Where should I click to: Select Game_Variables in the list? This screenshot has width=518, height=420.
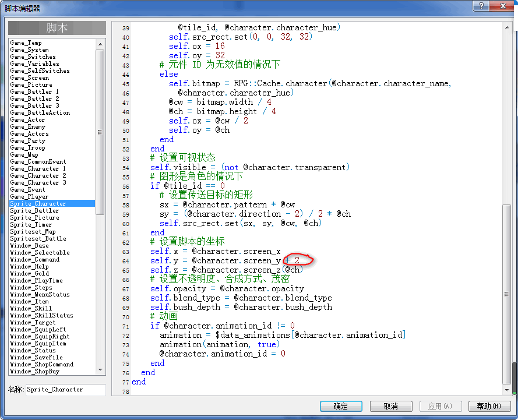[x=35, y=63]
